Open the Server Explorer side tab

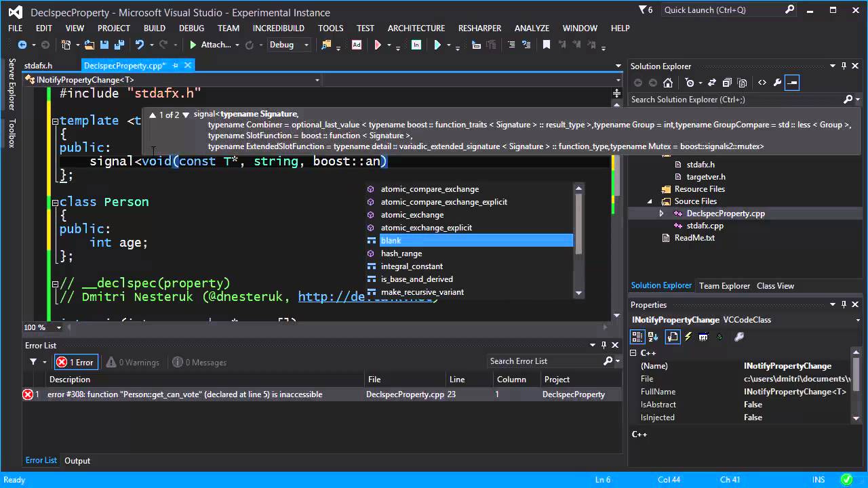[x=12, y=84]
